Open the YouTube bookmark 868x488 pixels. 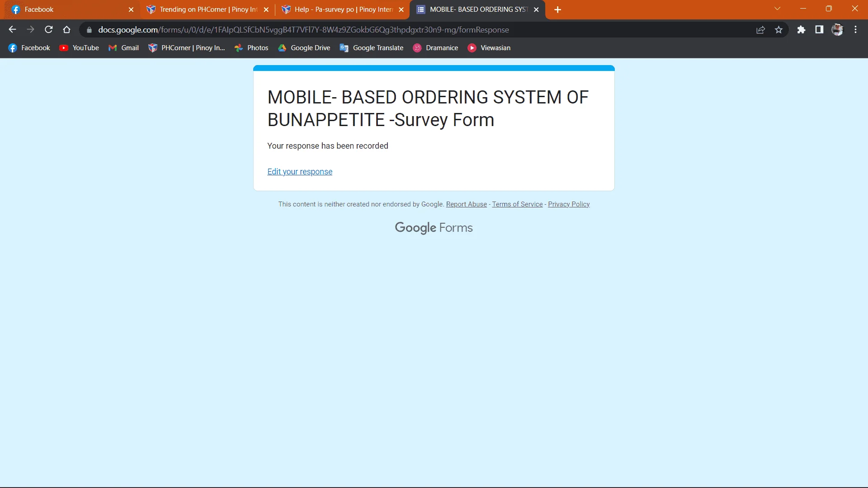tap(79, 48)
